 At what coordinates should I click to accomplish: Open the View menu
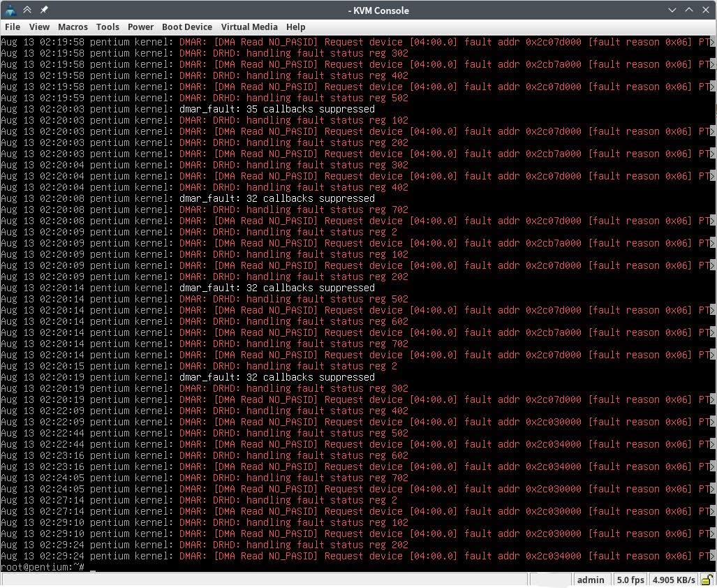pyautogui.click(x=39, y=27)
